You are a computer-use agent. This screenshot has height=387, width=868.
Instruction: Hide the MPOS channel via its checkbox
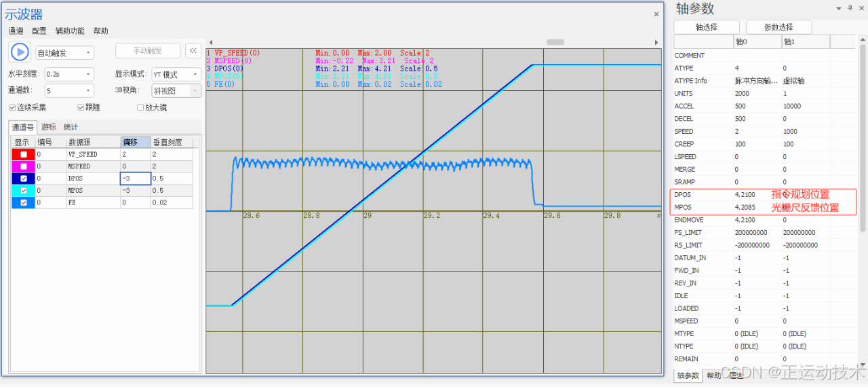click(x=24, y=191)
